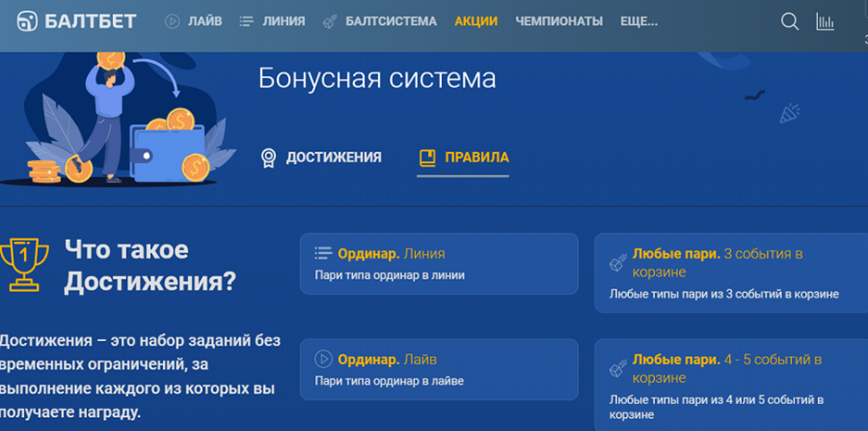
Task: Select Любые пари 3 события card
Action: [731, 273]
